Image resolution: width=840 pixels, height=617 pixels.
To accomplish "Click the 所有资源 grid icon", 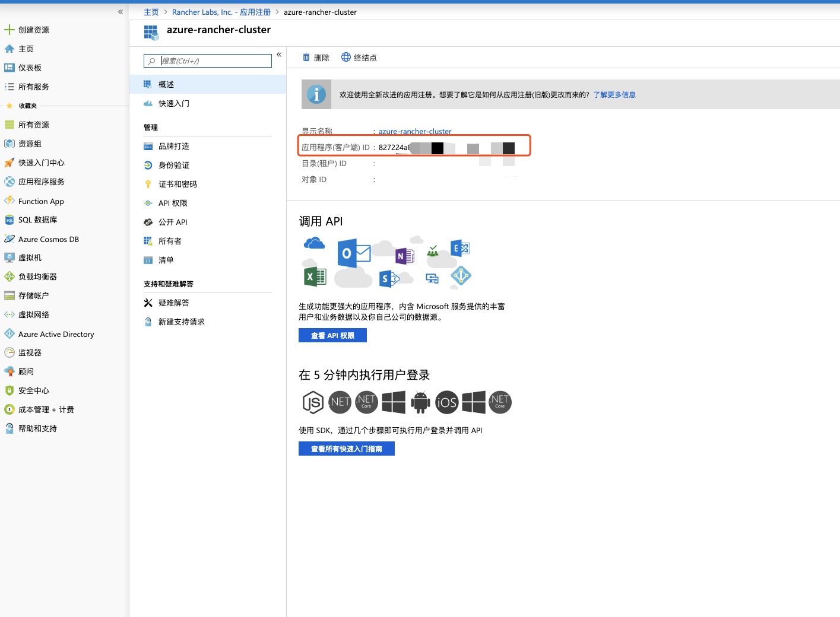I will point(9,125).
